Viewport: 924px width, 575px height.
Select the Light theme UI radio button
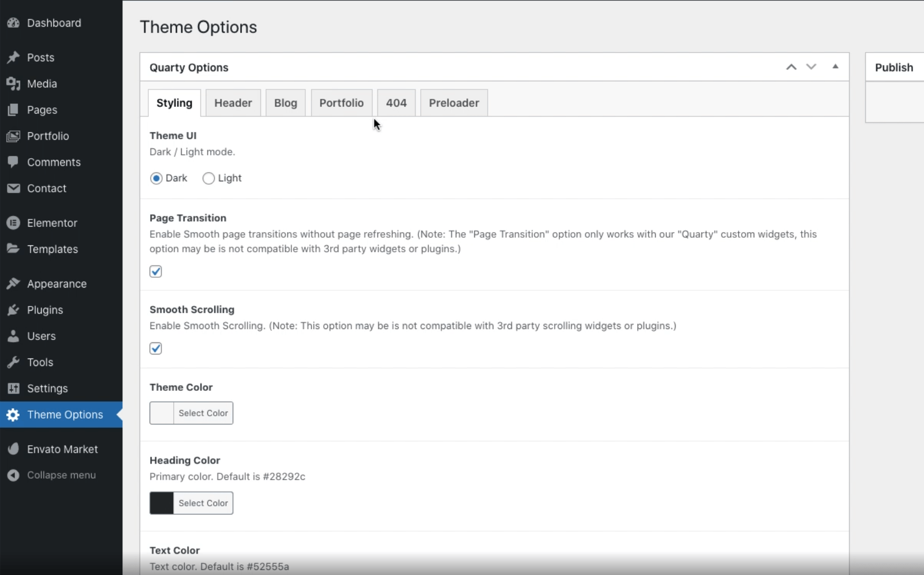point(208,178)
